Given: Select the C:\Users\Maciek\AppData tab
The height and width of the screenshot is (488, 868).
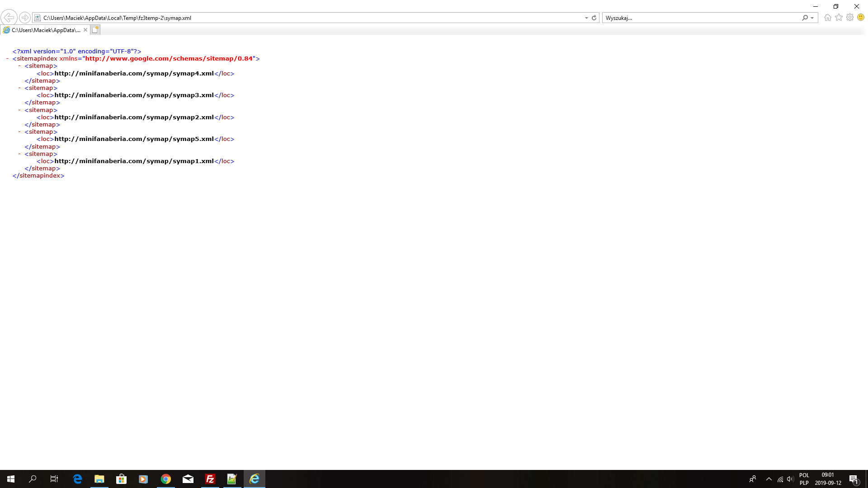Looking at the screenshot, I should [45, 30].
